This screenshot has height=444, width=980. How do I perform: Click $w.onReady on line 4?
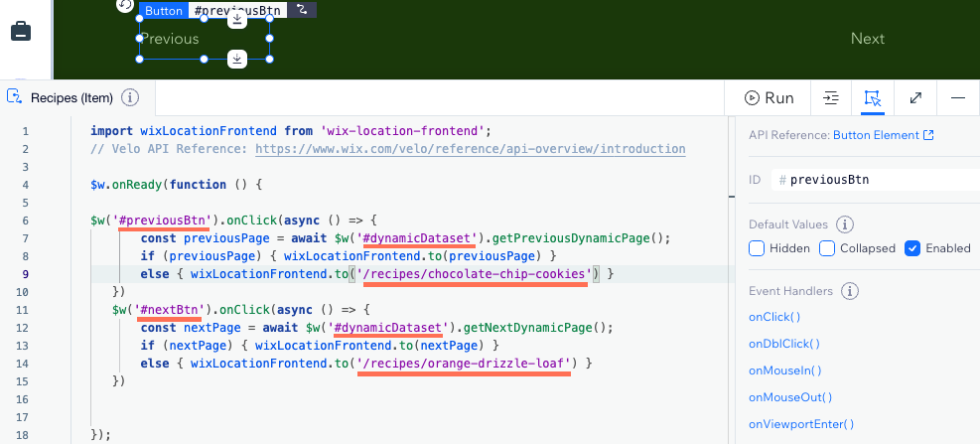tap(126, 185)
